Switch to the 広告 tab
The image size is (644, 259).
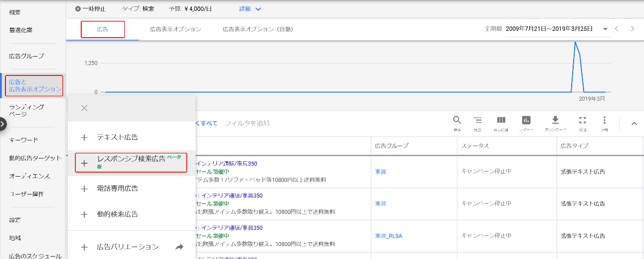point(103,29)
